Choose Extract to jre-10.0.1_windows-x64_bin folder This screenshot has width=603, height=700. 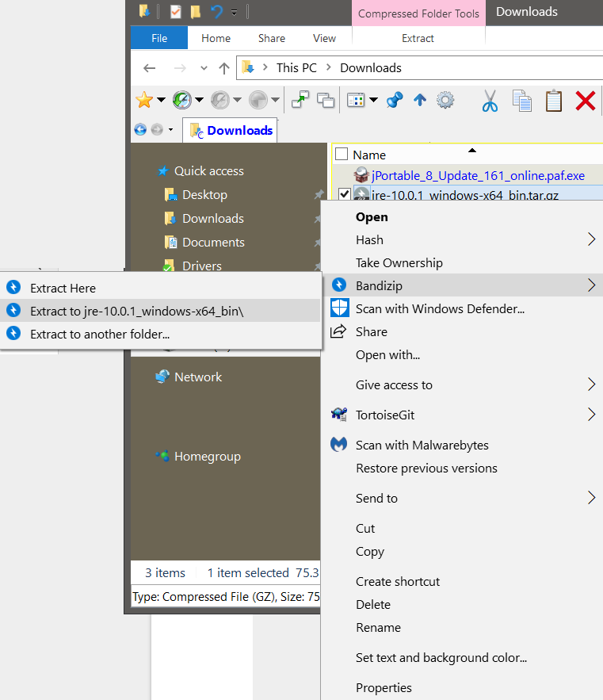161,311
